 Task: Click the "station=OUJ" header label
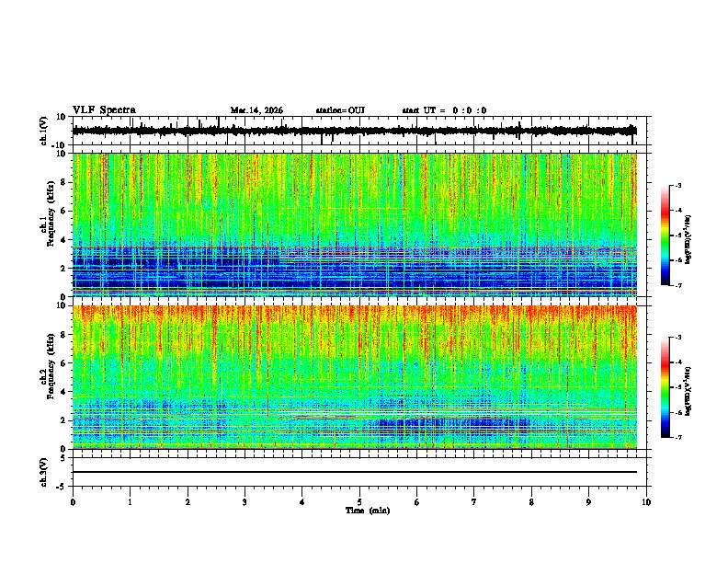[340, 110]
